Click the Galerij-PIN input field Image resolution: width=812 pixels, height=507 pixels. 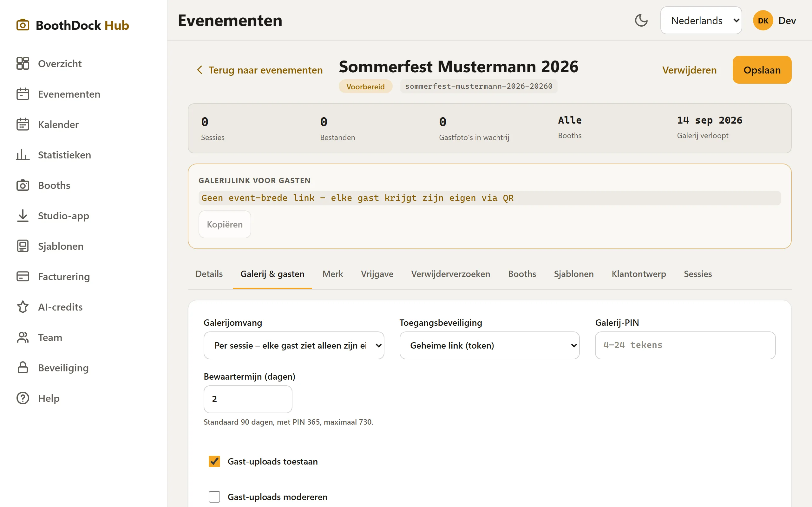pyautogui.click(x=685, y=345)
